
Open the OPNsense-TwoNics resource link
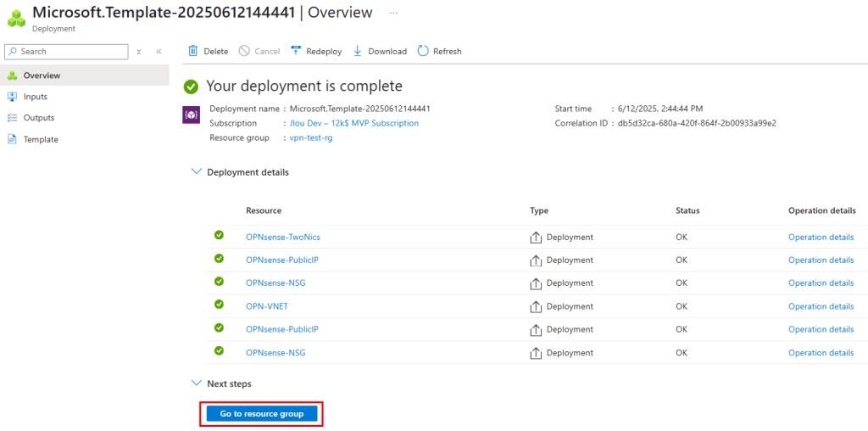point(283,237)
